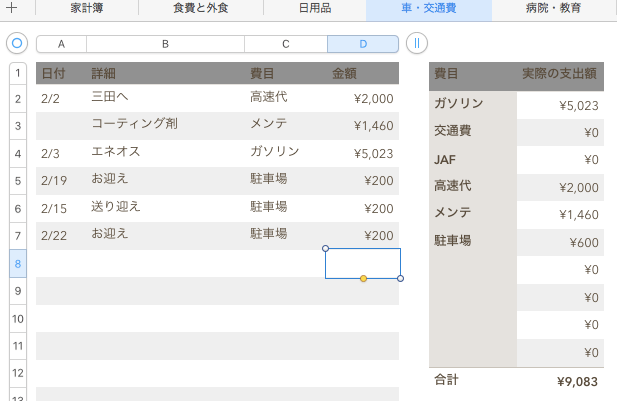Image resolution: width=617 pixels, height=401 pixels.
Task: Select row 12 header
Action: click(x=18, y=373)
